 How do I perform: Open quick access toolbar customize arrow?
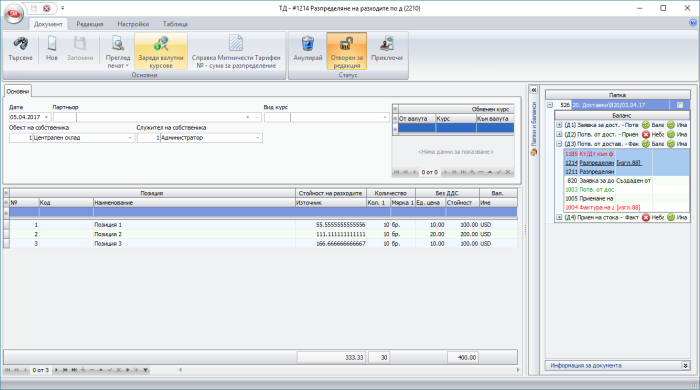point(62,8)
